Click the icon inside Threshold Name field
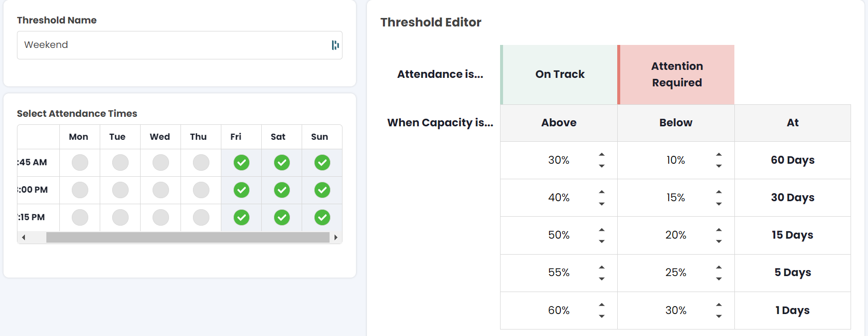This screenshot has width=868, height=336. [x=335, y=45]
